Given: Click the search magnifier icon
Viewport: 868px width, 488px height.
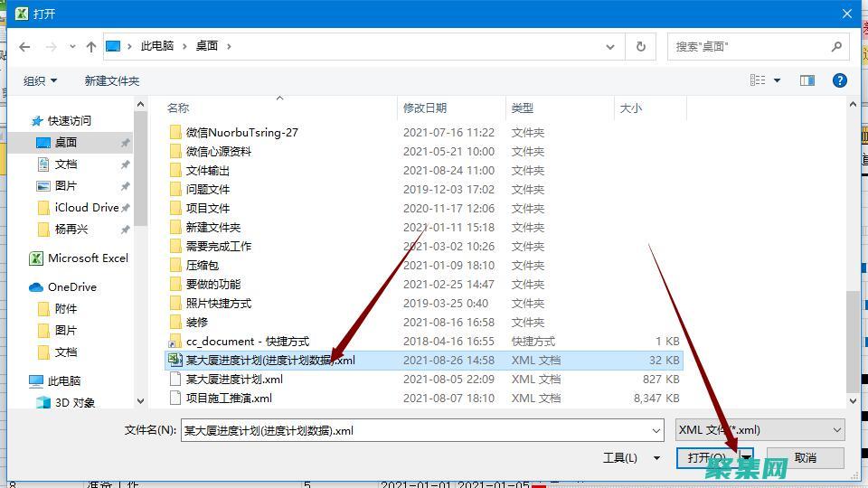Looking at the screenshot, I should [836, 46].
